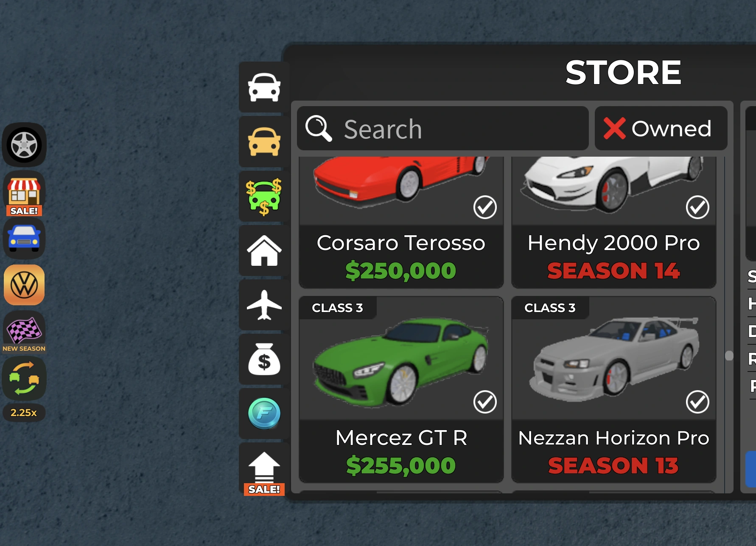Click the store list scrollbar handle
The image size is (756, 546).
729,356
